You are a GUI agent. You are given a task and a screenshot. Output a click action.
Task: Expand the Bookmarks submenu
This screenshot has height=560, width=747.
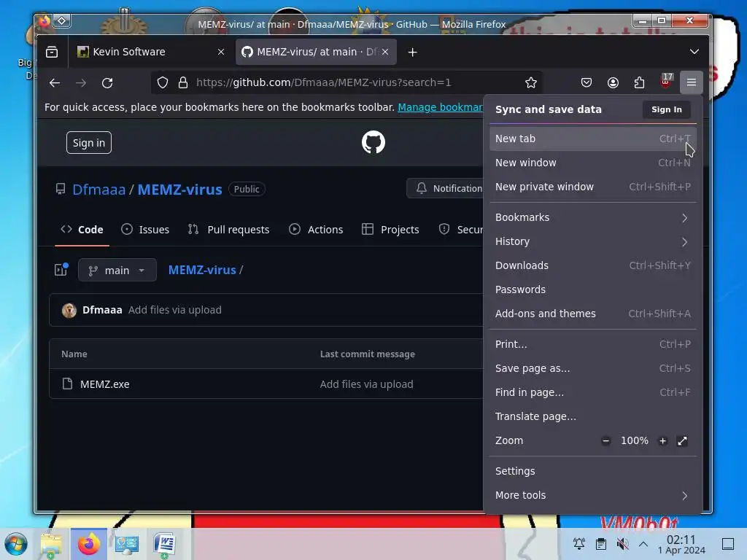coord(592,217)
